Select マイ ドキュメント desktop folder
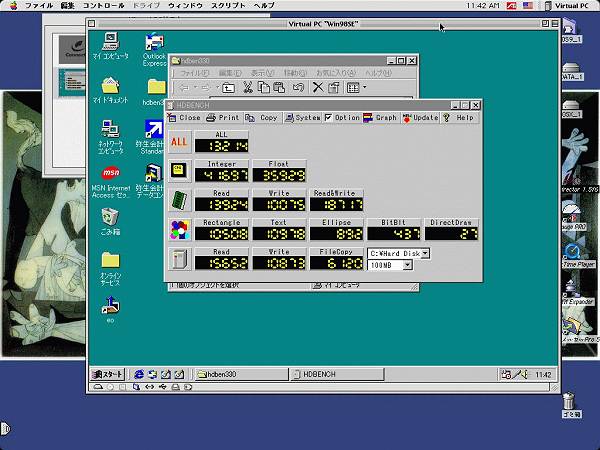Screen dimensions: 600x450 point(110,90)
